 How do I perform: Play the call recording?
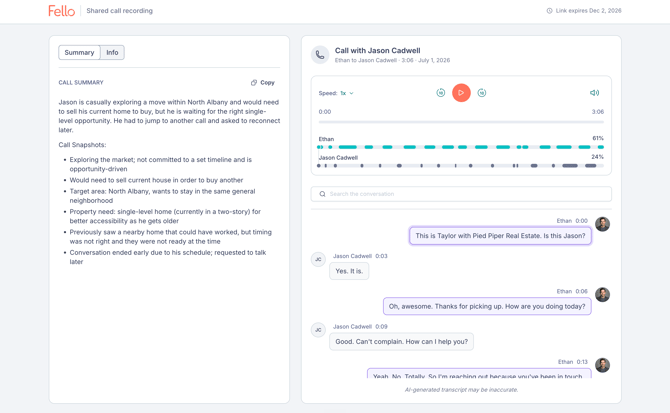[461, 93]
